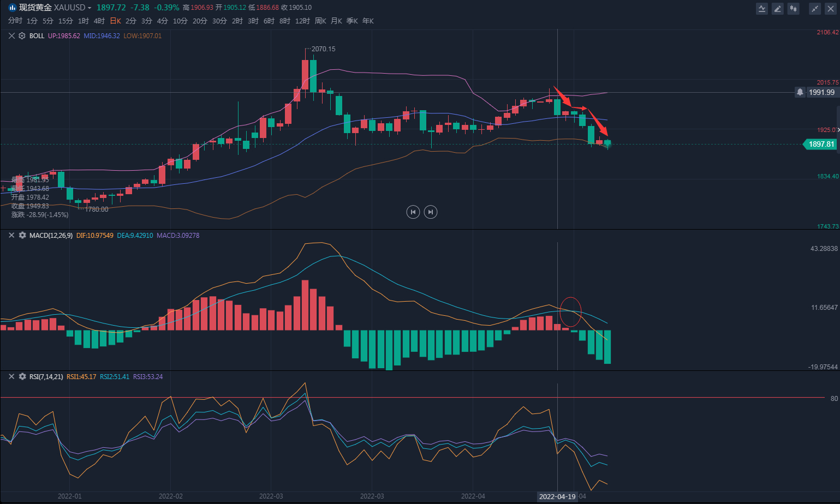Screen dimensions: 840x504
Task: Click the 现货黄金 XAUUSD symbol name
Action: [x=52, y=8]
